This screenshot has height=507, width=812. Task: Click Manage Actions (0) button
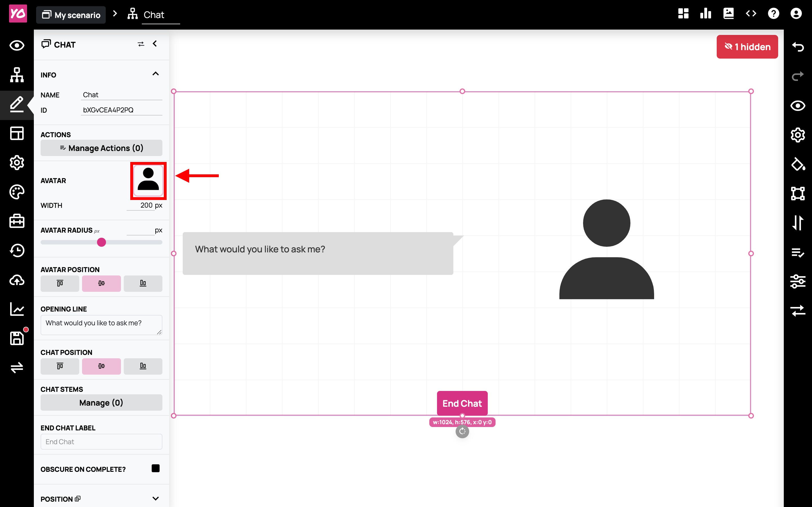(x=101, y=148)
